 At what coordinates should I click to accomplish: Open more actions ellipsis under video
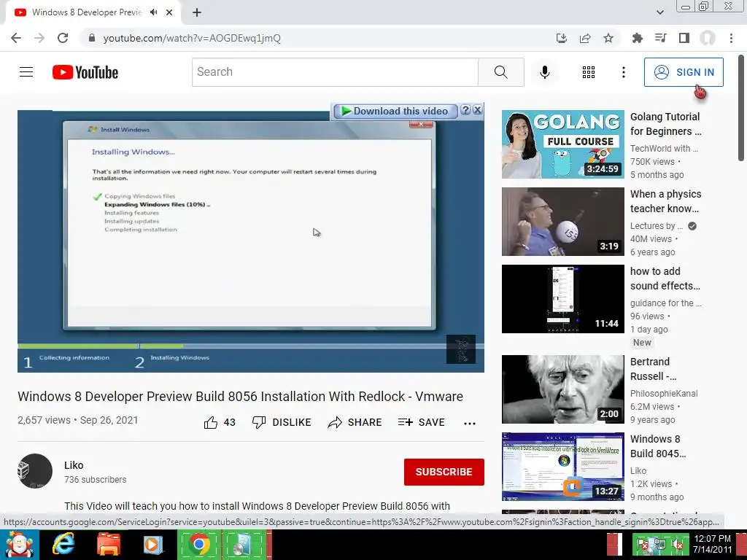click(x=470, y=424)
